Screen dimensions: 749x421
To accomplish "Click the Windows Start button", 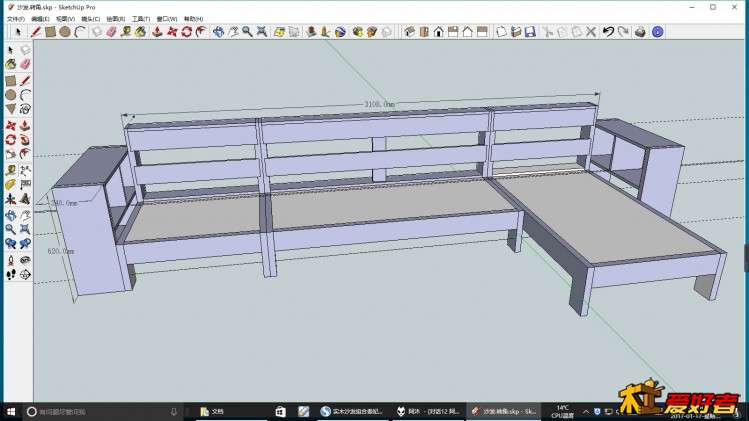I will point(10,411).
